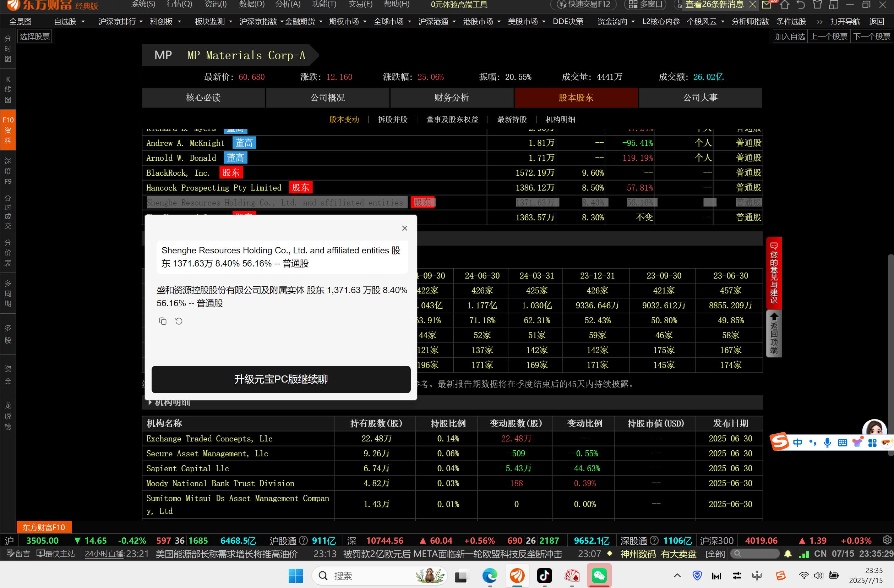Click the BlackRock, Inc. shareholder row
The width and height of the screenshot is (894, 588).
[452, 173]
